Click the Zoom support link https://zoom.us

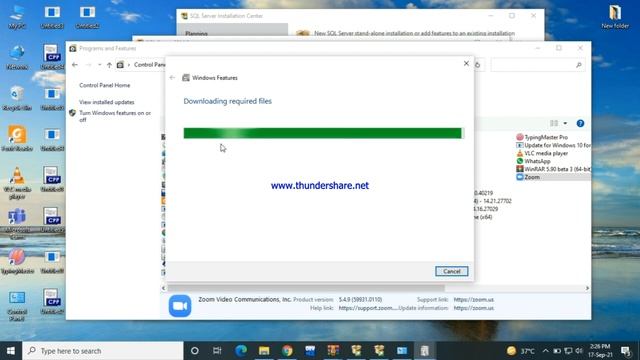point(473,300)
